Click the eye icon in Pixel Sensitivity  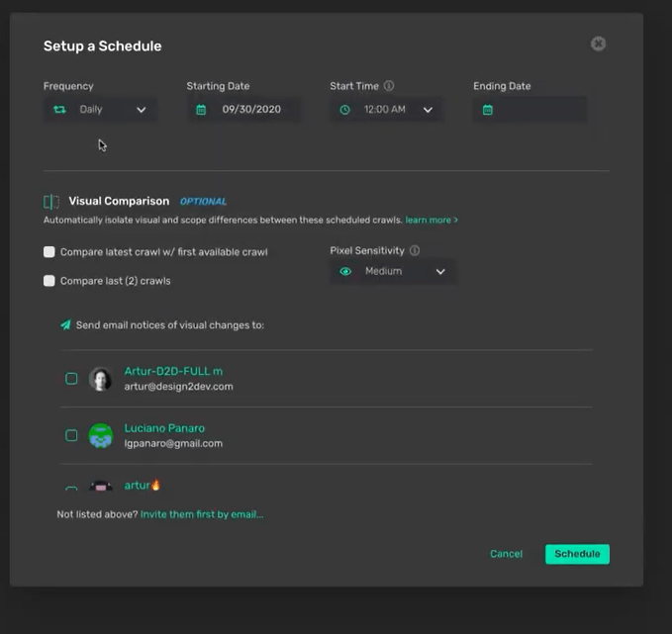click(x=345, y=271)
